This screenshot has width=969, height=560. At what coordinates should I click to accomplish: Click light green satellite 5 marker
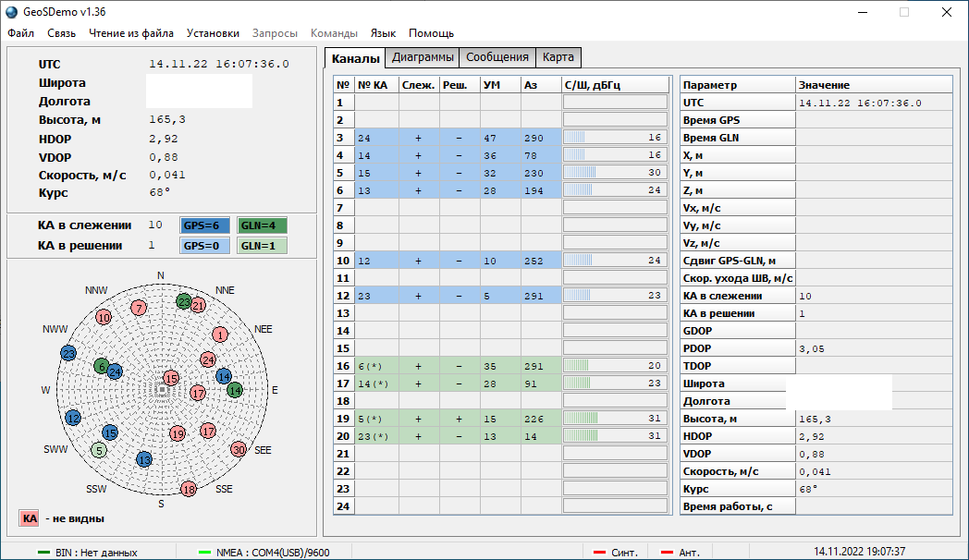pyautogui.click(x=98, y=450)
